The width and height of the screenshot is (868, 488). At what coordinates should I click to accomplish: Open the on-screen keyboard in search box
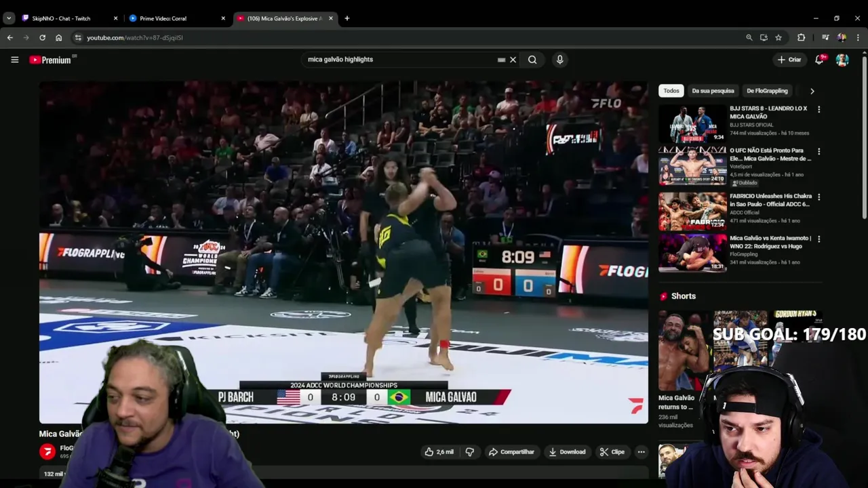pyautogui.click(x=501, y=60)
